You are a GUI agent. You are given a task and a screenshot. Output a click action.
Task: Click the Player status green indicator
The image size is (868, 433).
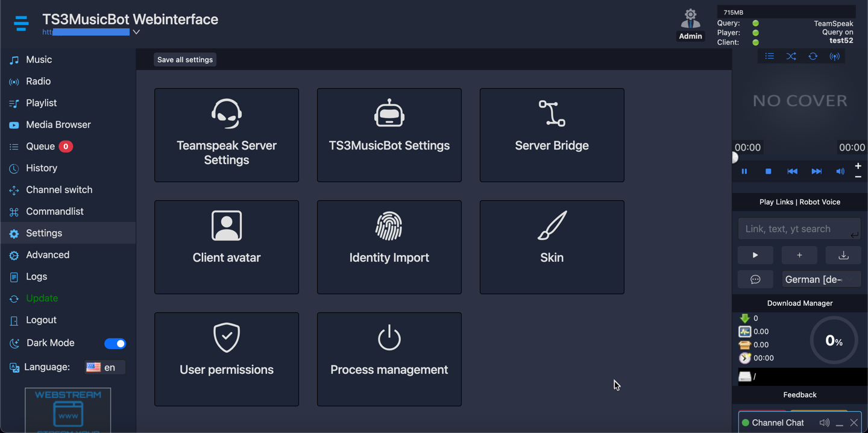point(756,33)
